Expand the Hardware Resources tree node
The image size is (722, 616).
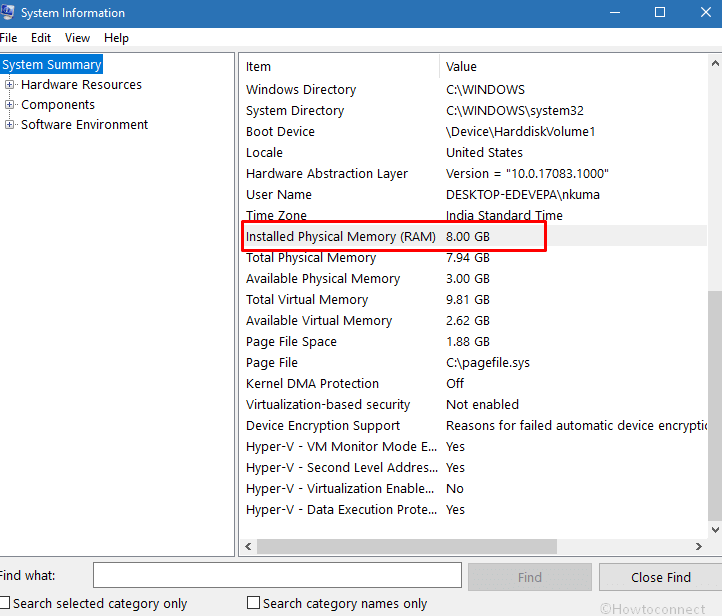(x=9, y=85)
